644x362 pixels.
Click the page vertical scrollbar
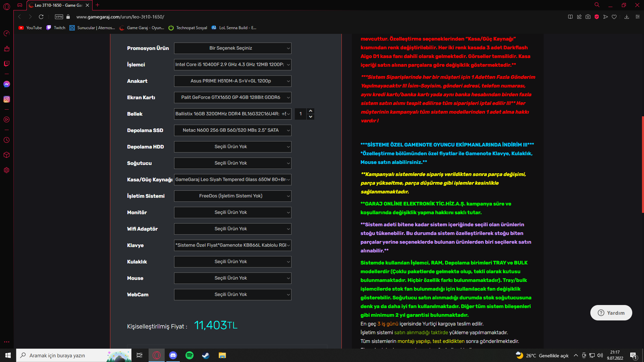(642, 164)
